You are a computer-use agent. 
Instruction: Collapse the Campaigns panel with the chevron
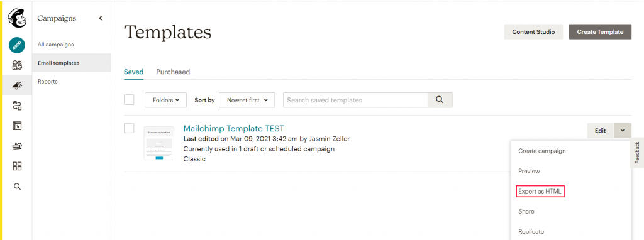[101, 18]
